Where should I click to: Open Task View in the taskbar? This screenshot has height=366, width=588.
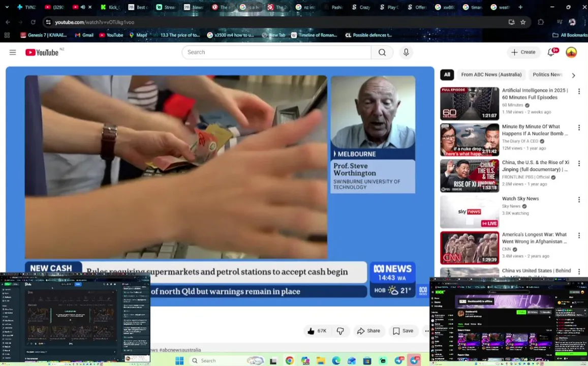[273, 361]
